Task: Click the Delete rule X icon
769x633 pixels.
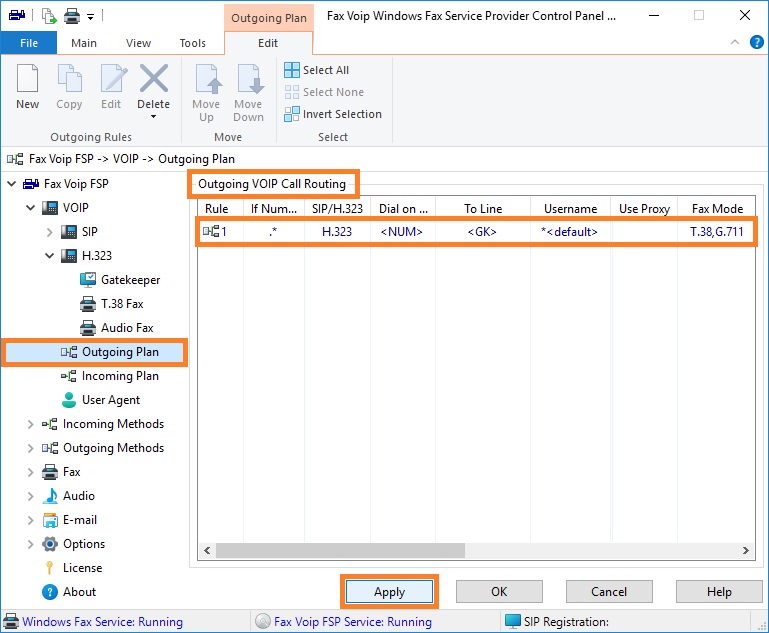Action: (x=154, y=78)
